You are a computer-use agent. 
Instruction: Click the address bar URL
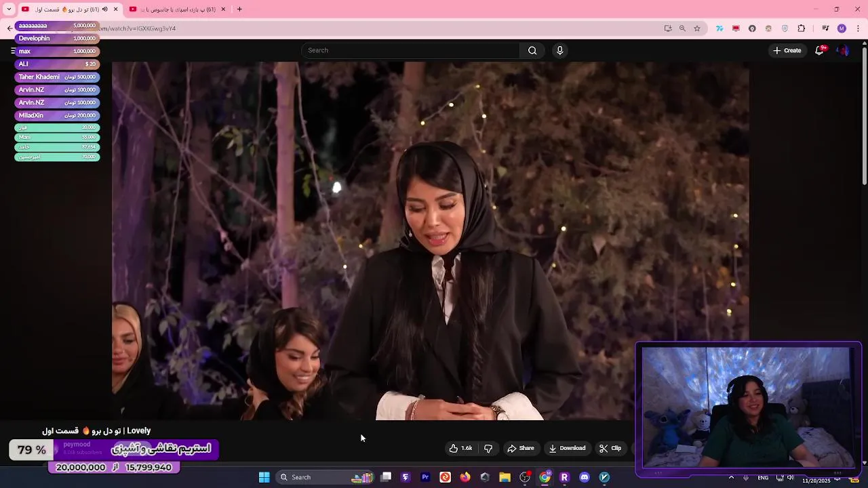137,28
